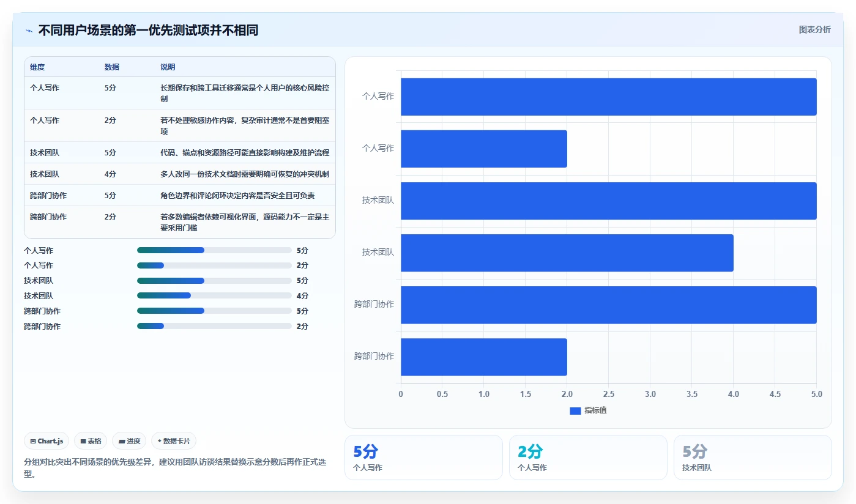
Task: Click the 跨部门协作 chart bar reaching 5.0
Action: [609, 305]
